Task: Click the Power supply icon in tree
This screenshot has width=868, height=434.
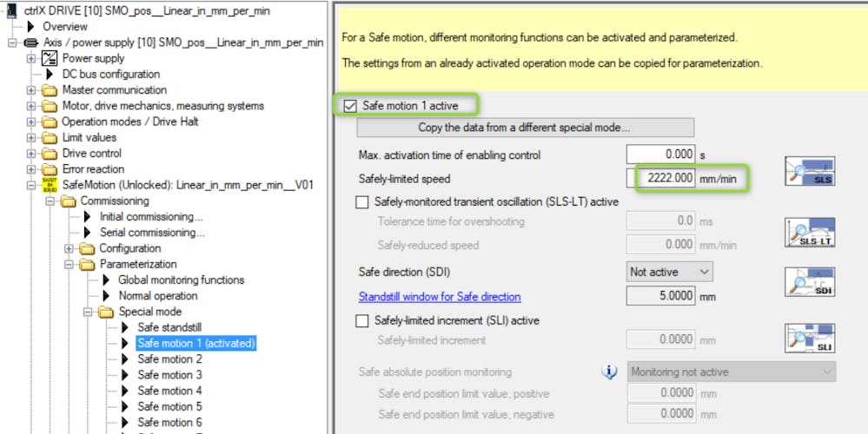Action: tap(50, 58)
